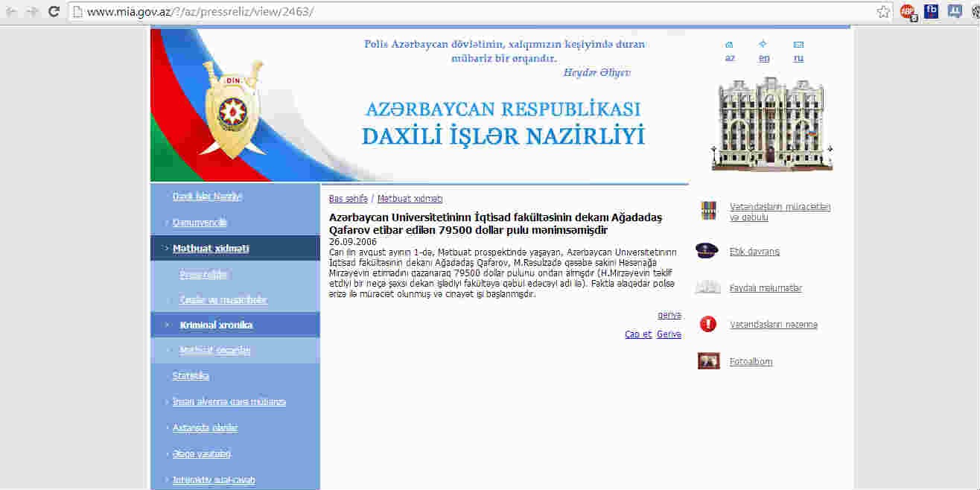Click the police badge emblem in the banner
This screenshot has height=490, width=980.
232,110
